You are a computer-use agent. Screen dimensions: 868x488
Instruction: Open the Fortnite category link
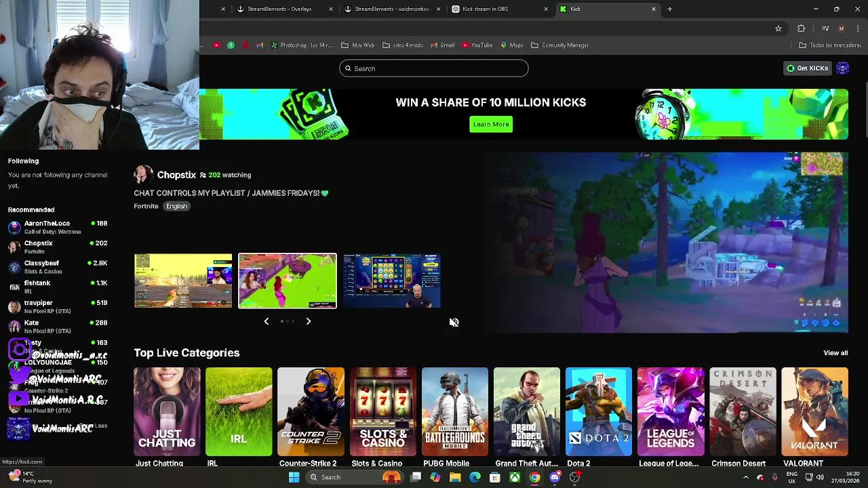coord(146,206)
